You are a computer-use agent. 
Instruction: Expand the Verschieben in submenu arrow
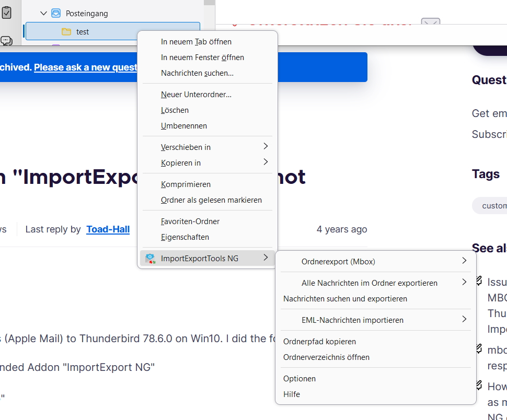[266, 146]
